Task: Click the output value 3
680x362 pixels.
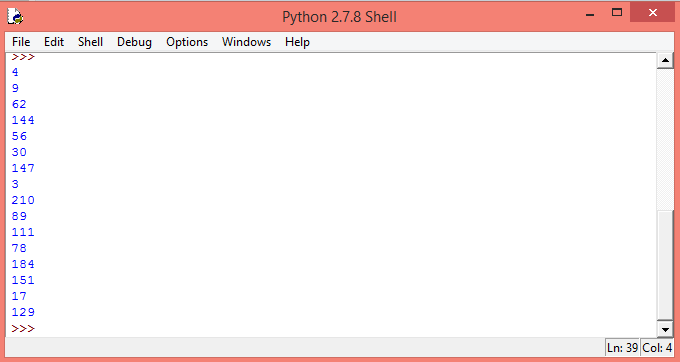Action: click(15, 184)
